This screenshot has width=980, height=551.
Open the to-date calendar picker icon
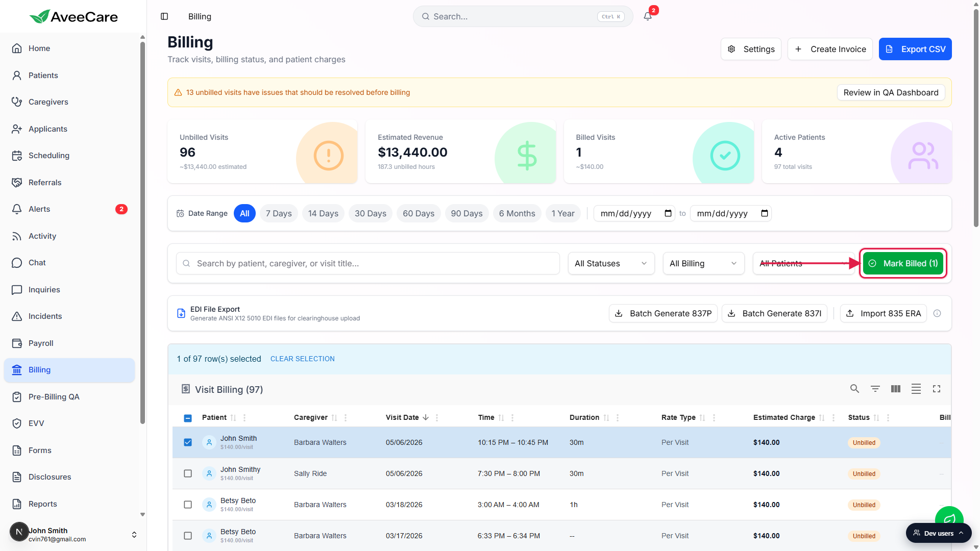(765, 213)
